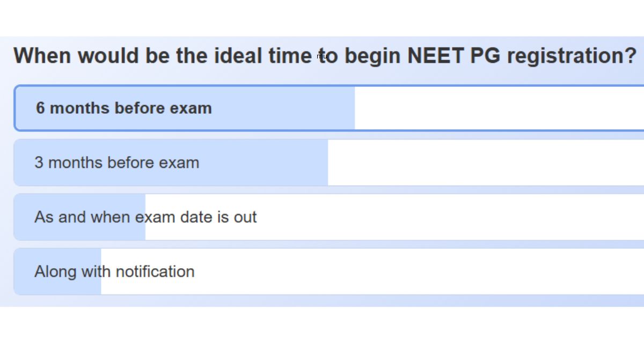Viewport: 644px width, 362px height.
Task: Click the white area right of "exam date is out"
Action: (x=451, y=217)
